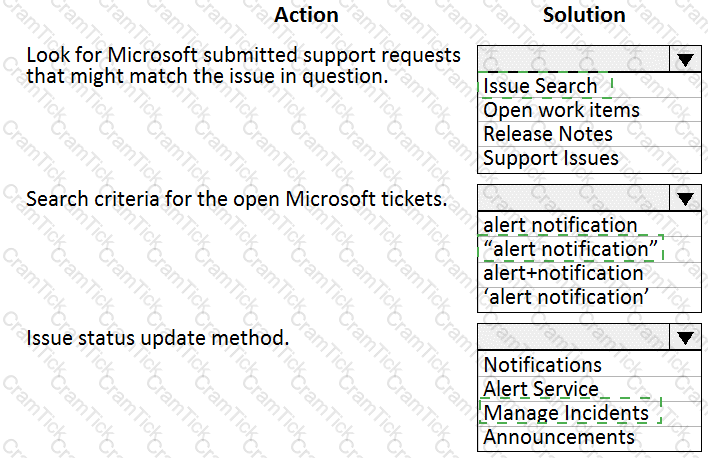Select double-quoted "alert notification" option
The height and width of the screenshot is (458, 708).
[x=589, y=249]
